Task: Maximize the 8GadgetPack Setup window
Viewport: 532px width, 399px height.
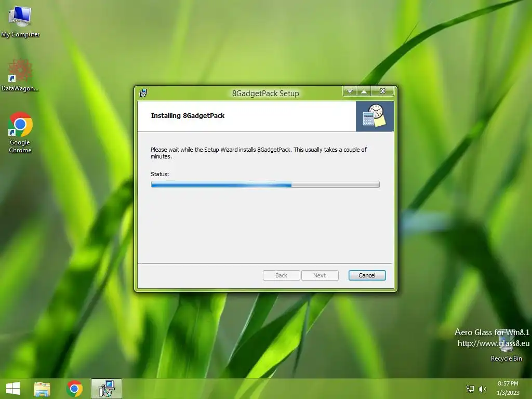Action: [x=364, y=91]
